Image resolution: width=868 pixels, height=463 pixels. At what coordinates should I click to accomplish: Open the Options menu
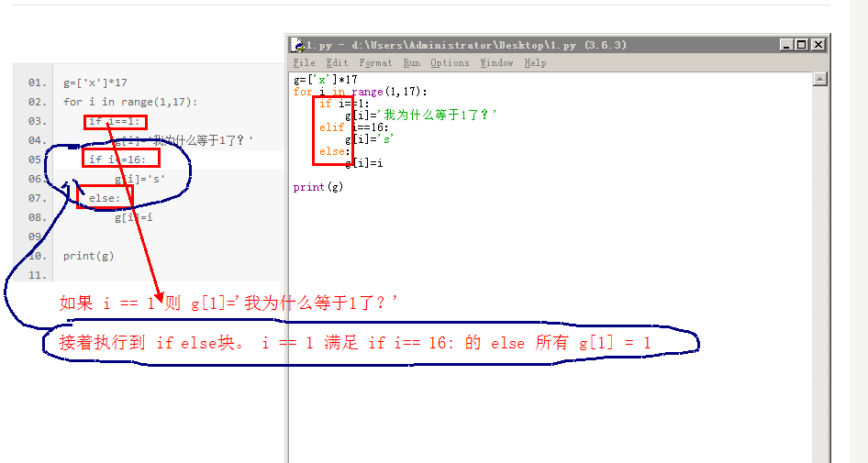point(450,63)
